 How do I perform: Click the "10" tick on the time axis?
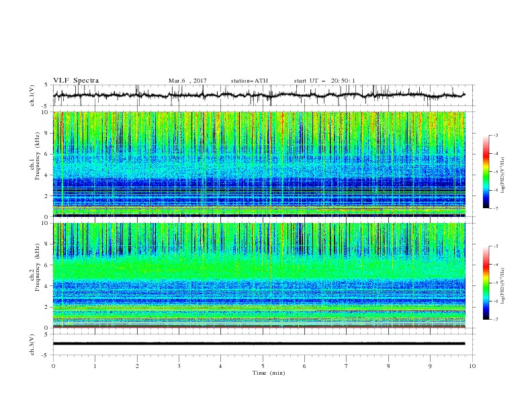[x=472, y=366]
